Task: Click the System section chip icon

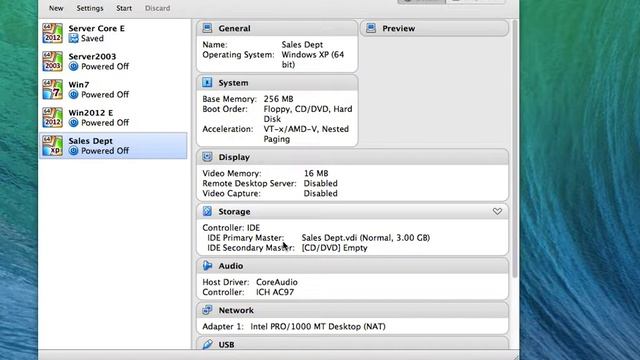Action: (207, 82)
